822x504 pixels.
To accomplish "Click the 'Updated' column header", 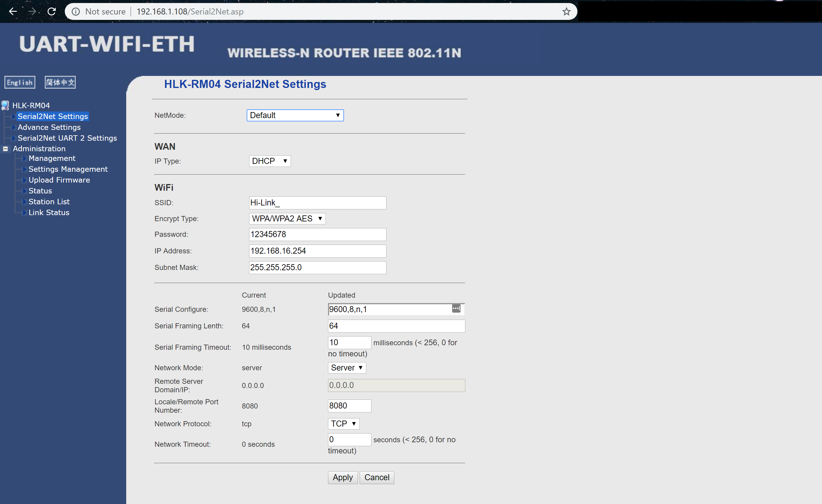I will pos(342,295).
